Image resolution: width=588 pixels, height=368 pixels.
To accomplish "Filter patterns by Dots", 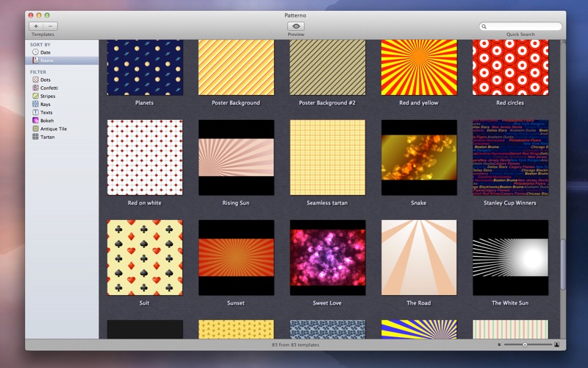I will [45, 79].
